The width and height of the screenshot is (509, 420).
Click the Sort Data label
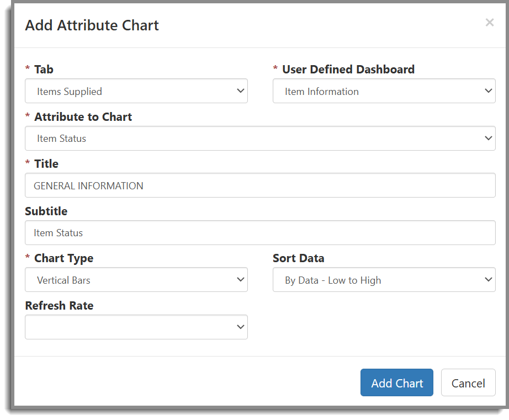(298, 258)
